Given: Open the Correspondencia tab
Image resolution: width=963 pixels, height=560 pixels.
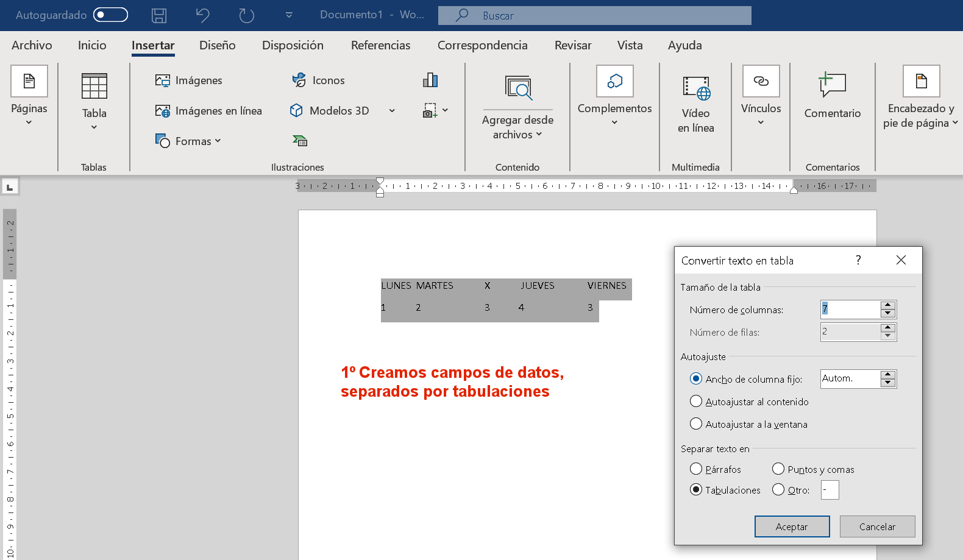Looking at the screenshot, I should tap(483, 45).
